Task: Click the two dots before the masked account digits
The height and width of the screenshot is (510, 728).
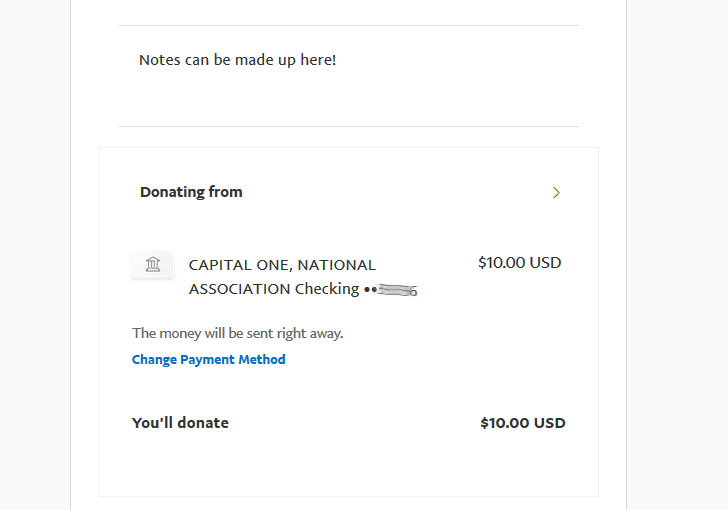Action: click(x=370, y=290)
